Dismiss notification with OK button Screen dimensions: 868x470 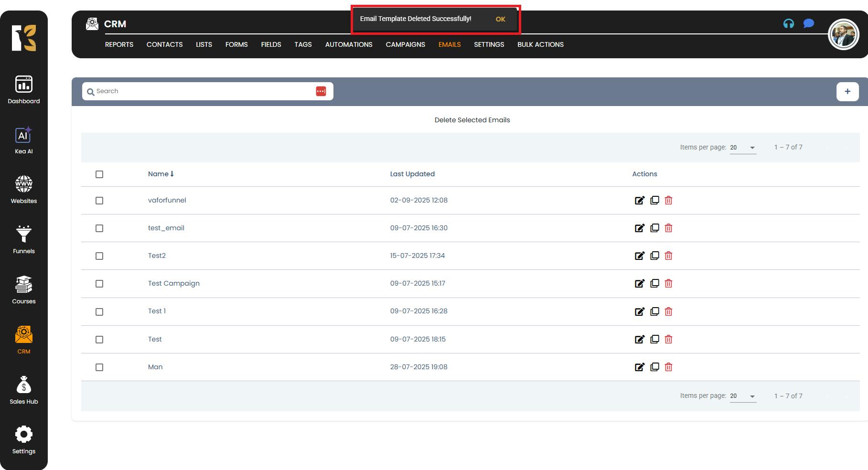[x=500, y=19]
